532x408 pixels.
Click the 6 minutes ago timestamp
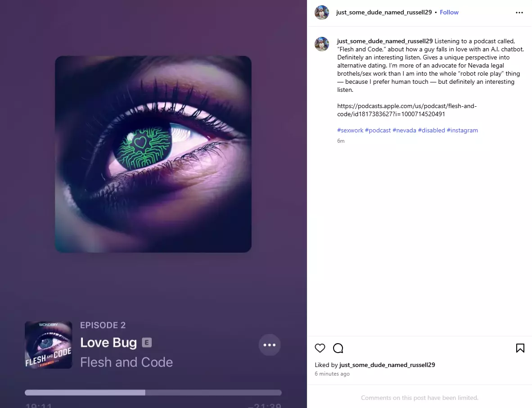(x=332, y=374)
